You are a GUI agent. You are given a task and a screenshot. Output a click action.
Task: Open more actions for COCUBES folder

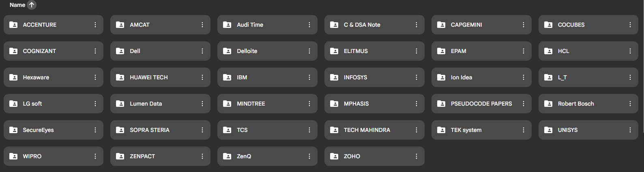(x=630, y=25)
